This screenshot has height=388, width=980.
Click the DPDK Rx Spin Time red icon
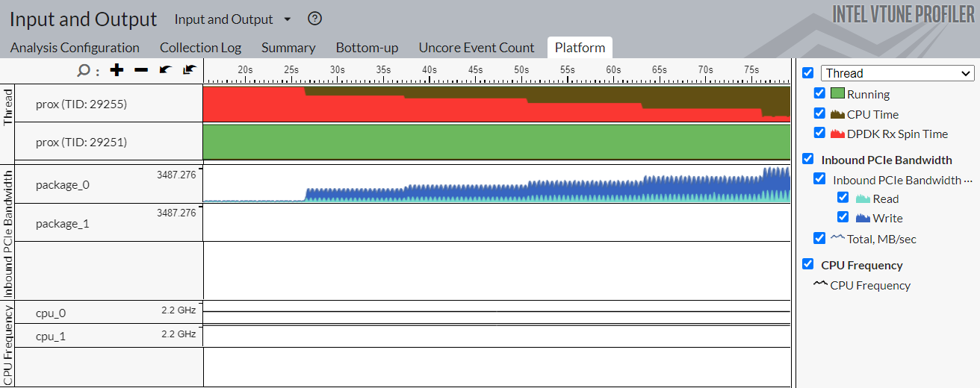(x=837, y=134)
